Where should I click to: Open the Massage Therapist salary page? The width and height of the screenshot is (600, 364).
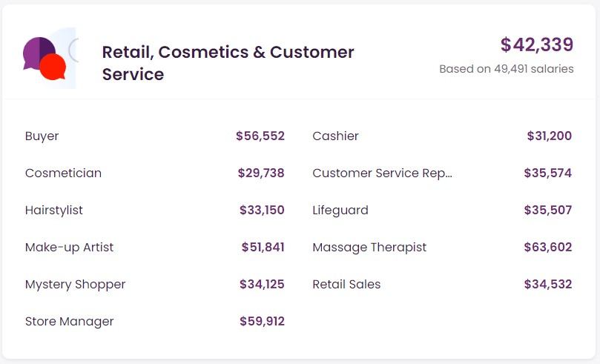(369, 247)
